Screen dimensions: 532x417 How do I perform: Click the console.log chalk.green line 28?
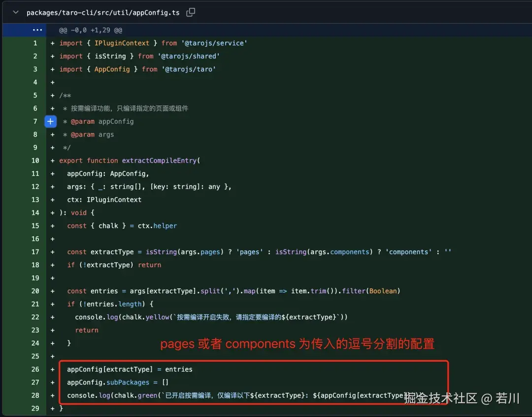(x=222, y=395)
